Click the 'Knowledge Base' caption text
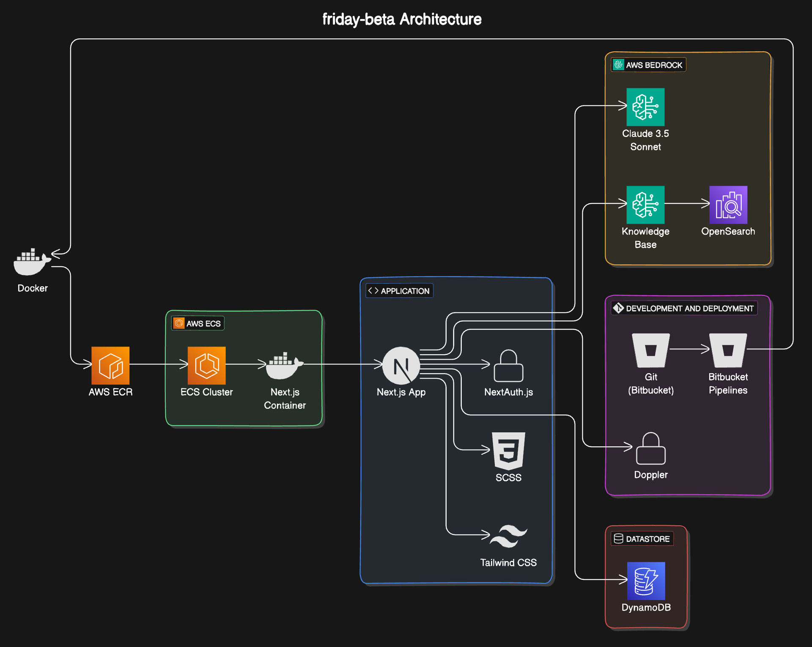The height and width of the screenshot is (647, 812). coord(645,238)
